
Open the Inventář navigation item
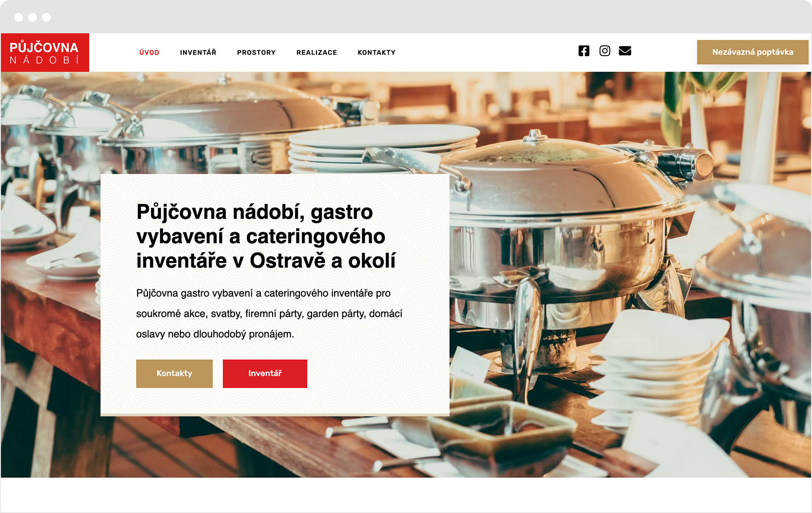pos(198,52)
